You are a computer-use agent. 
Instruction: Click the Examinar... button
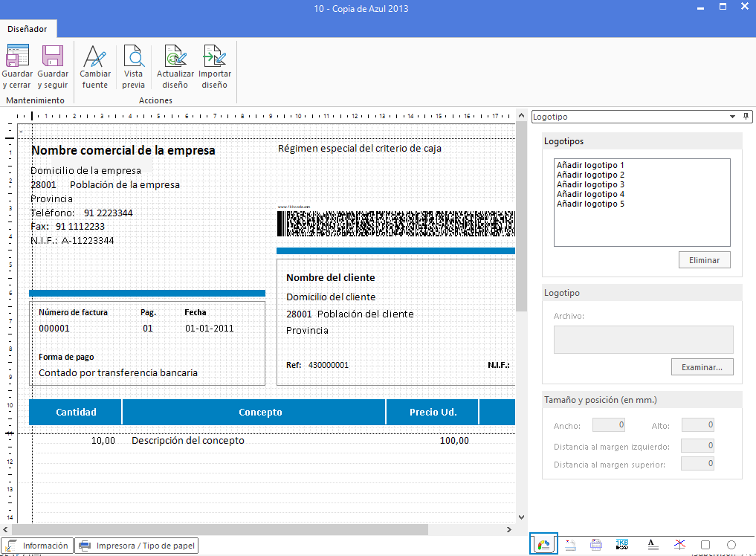(x=702, y=367)
